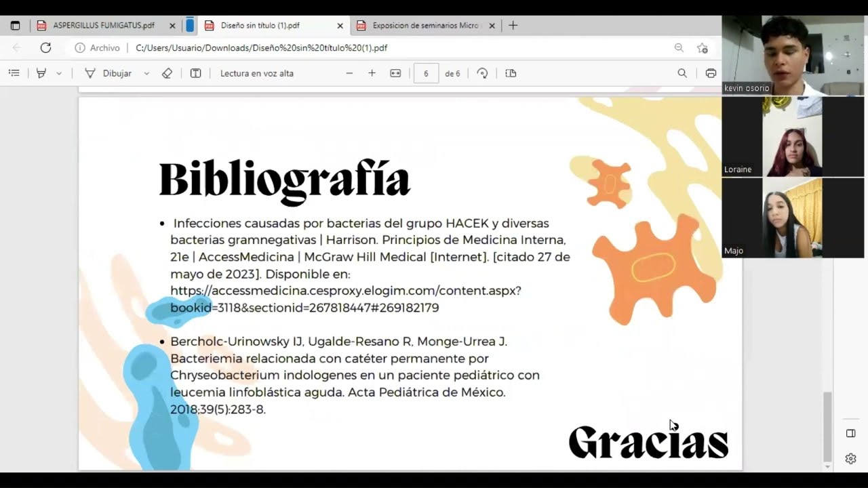
Task: Fit PDF page to width
Action: [x=395, y=73]
